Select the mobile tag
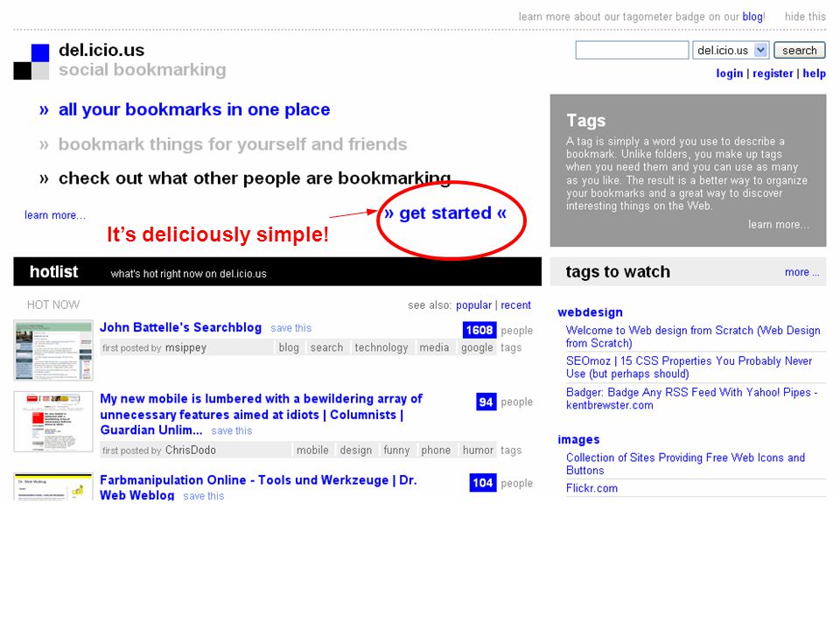840x630 pixels. [x=312, y=451]
